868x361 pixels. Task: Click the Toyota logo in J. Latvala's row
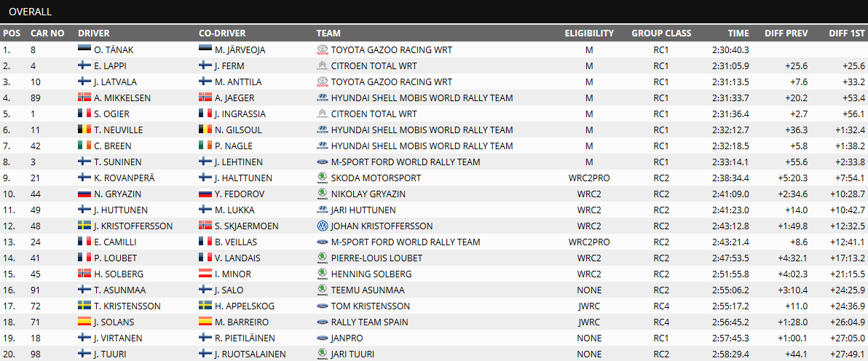322,82
